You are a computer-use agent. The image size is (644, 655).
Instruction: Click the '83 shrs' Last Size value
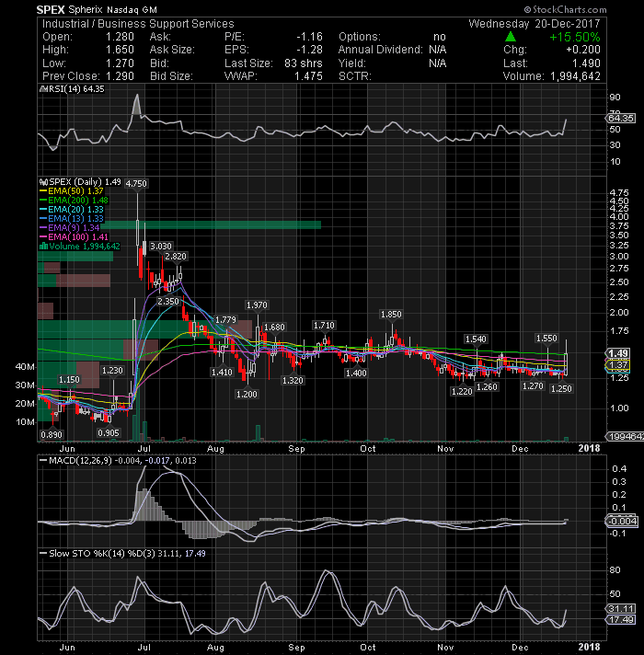coord(304,63)
